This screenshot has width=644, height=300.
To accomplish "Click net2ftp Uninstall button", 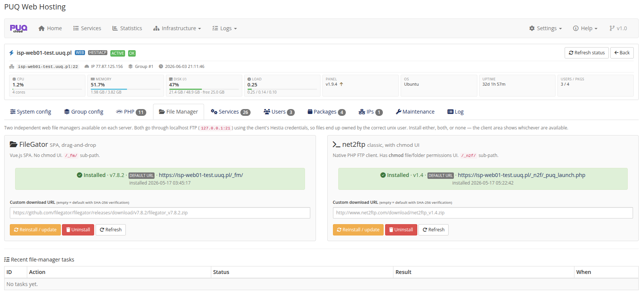I will click(x=401, y=230).
